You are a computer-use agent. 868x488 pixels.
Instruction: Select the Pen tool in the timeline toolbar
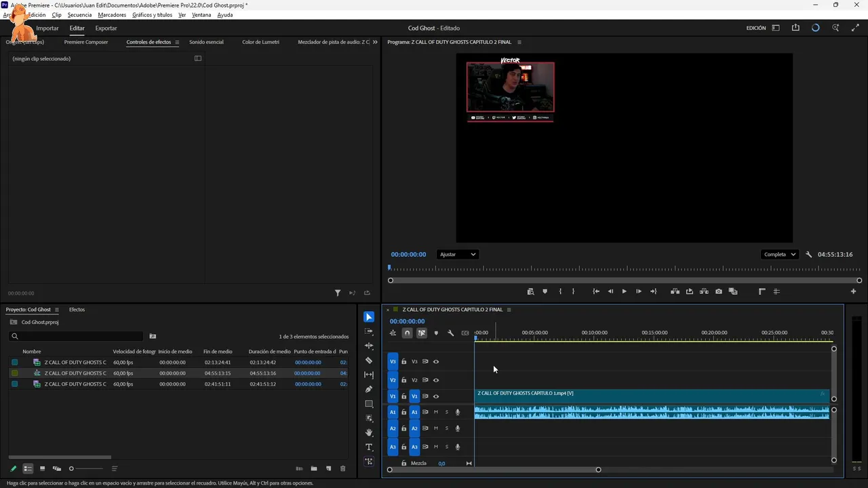tap(369, 389)
